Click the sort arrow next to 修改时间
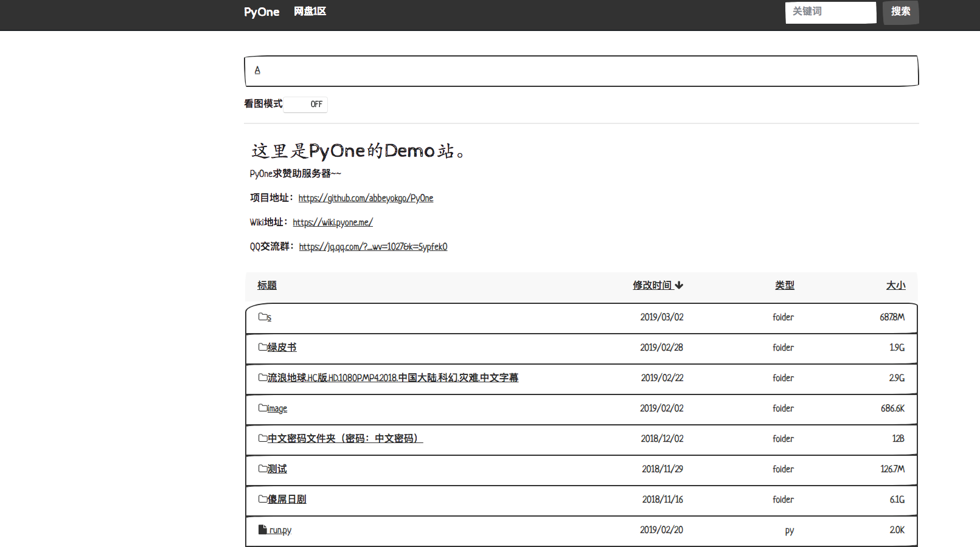 [679, 285]
